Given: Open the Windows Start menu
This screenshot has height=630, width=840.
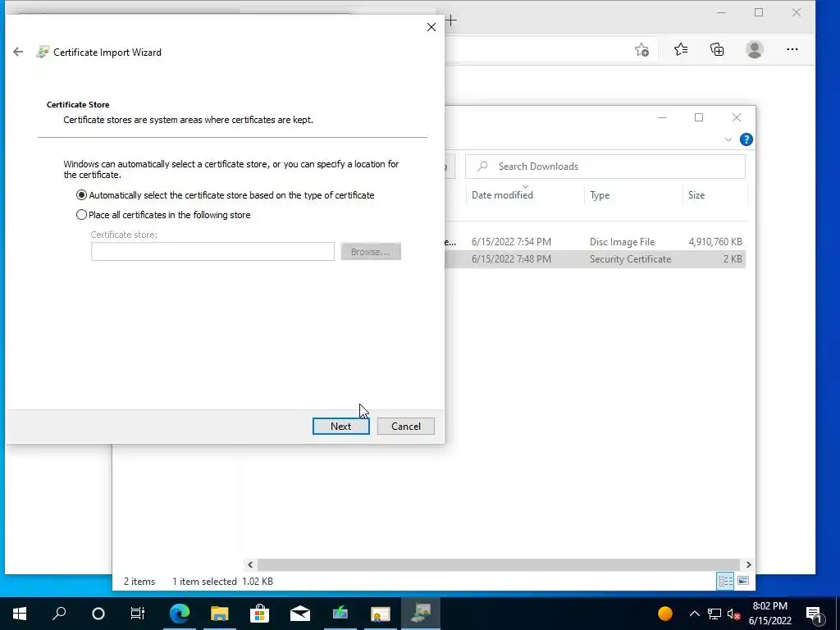Looking at the screenshot, I should pyautogui.click(x=20, y=614).
